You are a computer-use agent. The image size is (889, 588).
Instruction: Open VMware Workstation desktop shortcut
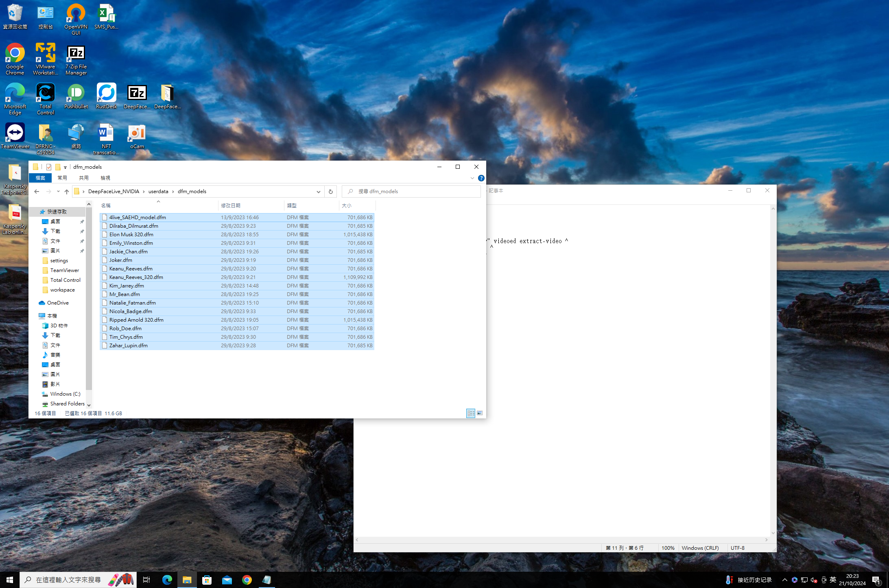pyautogui.click(x=46, y=59)
